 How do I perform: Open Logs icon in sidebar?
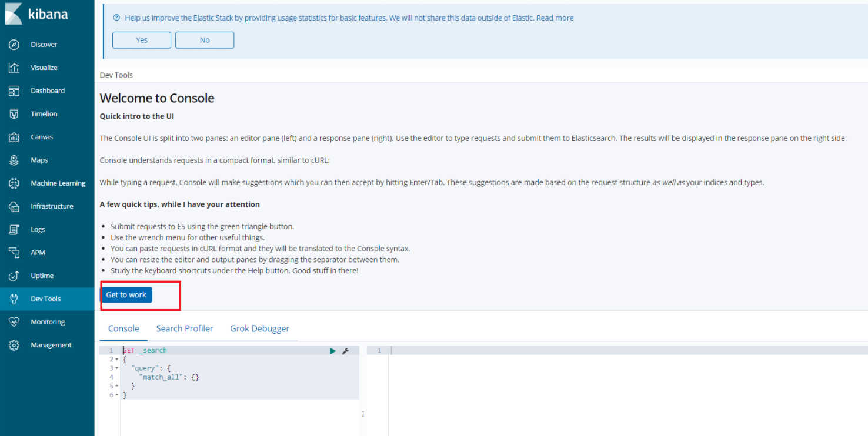(14, 229)
